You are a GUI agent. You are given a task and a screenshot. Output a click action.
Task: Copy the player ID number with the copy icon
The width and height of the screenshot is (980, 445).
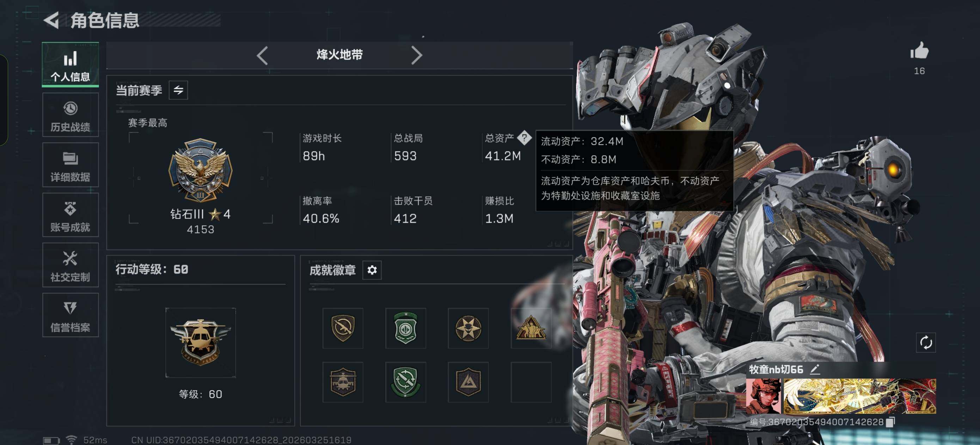[x=890, y=422]
